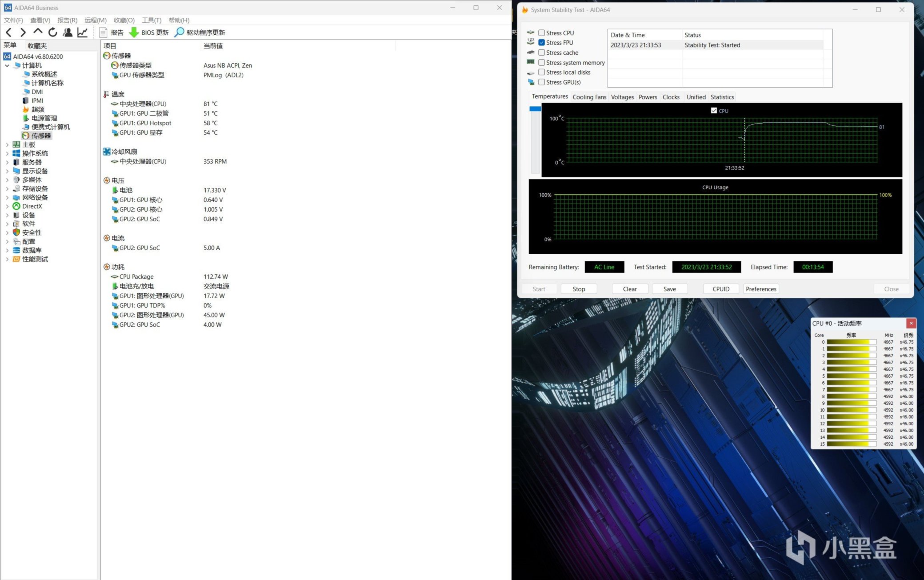
Task: Click the Refresh toolbar icon
Action: click(x=52, y=32)
